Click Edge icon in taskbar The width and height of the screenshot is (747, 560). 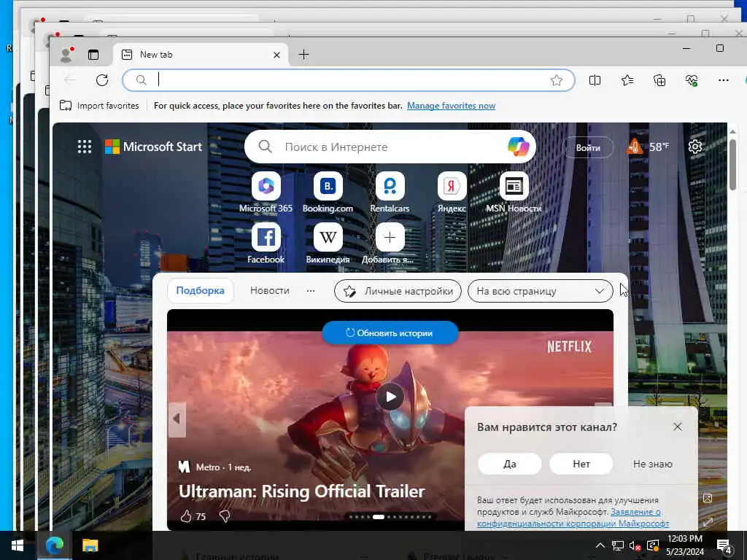[x=54, y=545]
